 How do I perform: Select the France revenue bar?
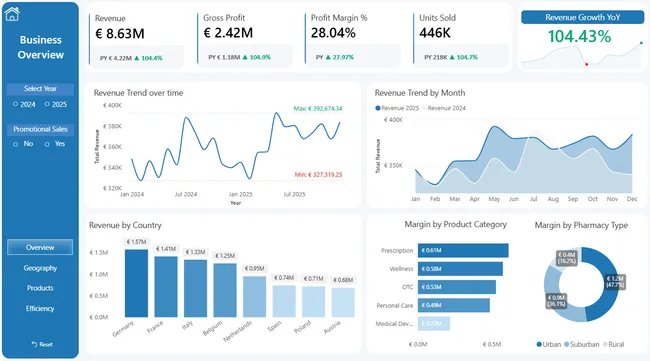coord(166,287)
